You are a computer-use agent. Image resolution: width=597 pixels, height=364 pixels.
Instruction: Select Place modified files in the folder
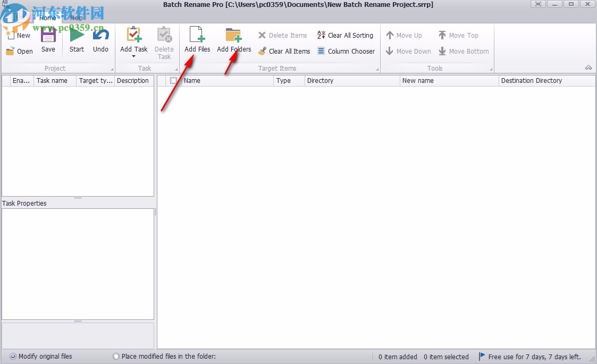pos(164,357)
